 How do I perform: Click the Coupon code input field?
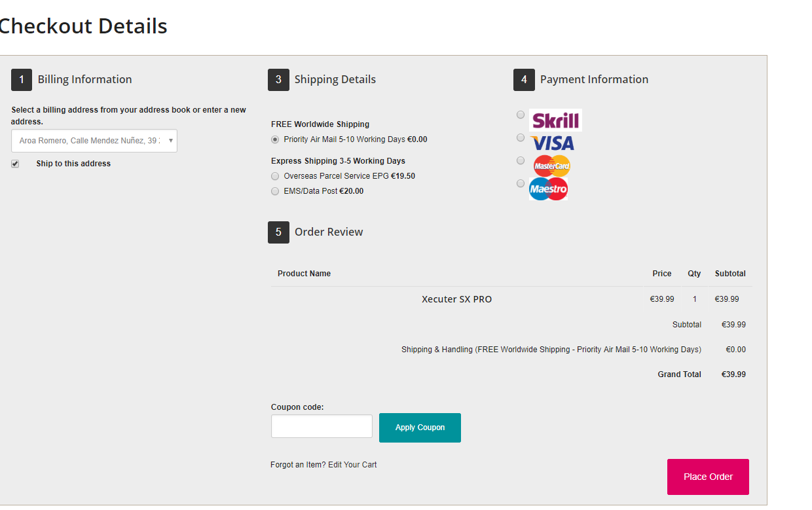(322, 426)
